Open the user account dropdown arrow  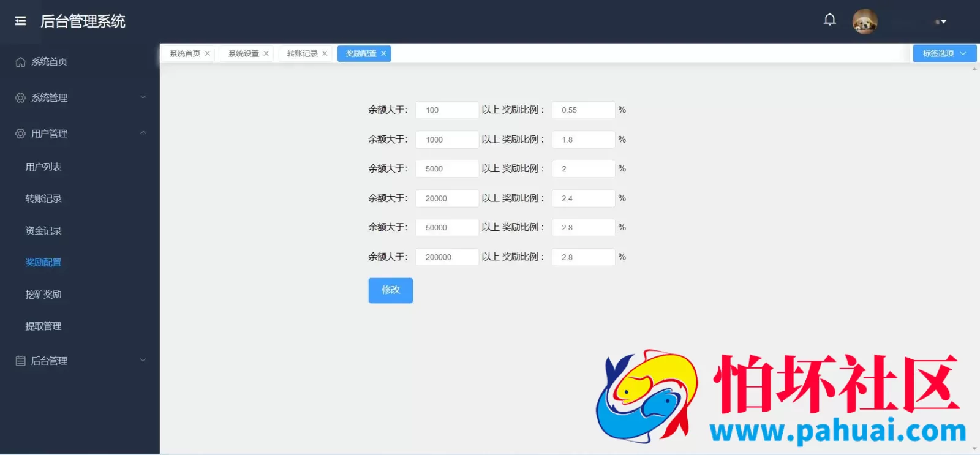[x=943, y=21]
